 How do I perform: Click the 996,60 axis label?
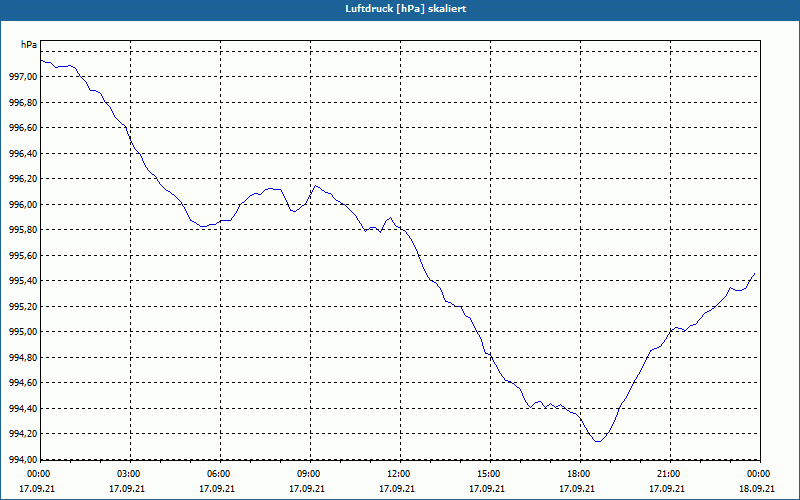coord(23,128)
